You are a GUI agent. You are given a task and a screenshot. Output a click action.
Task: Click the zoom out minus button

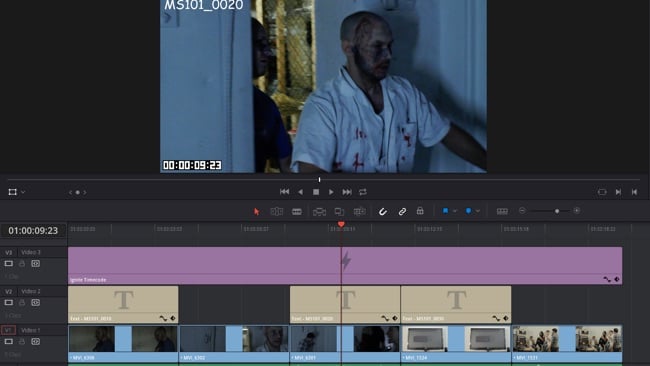click(522, 211)
